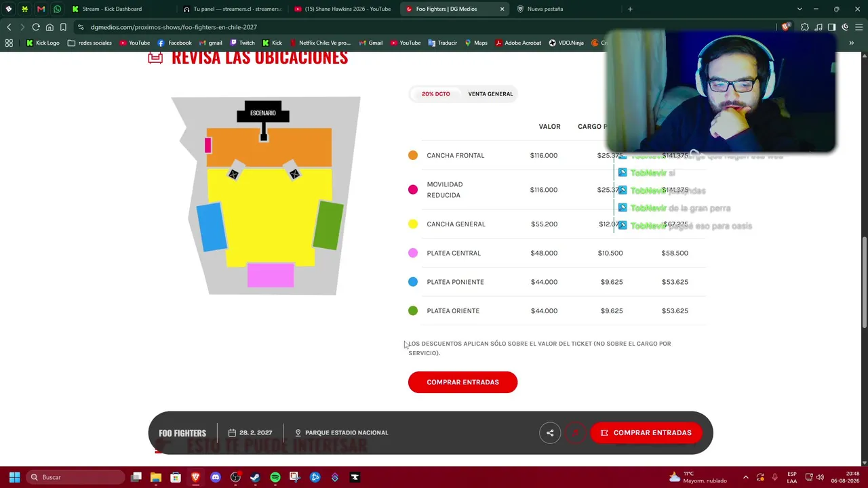Open the redes sociales bookmark folder
The image size is (868, 488).
pos(90,43)
